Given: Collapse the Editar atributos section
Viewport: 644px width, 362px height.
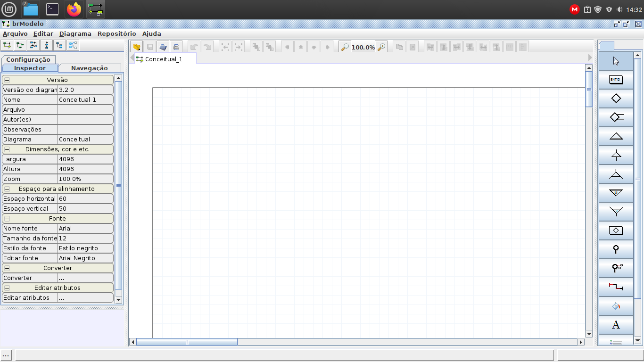Looking at the screenshot, I should click(7, 288).
